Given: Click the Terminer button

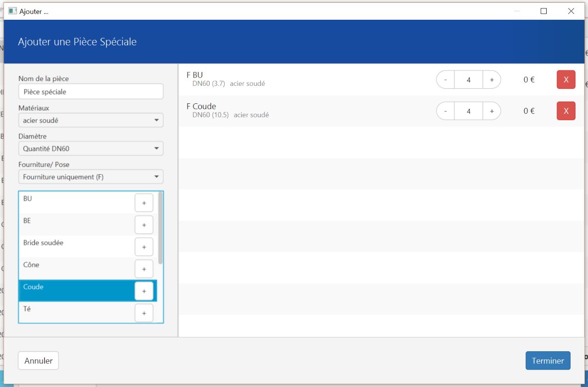Looking at the screenshot, I should tap(548, 361).
